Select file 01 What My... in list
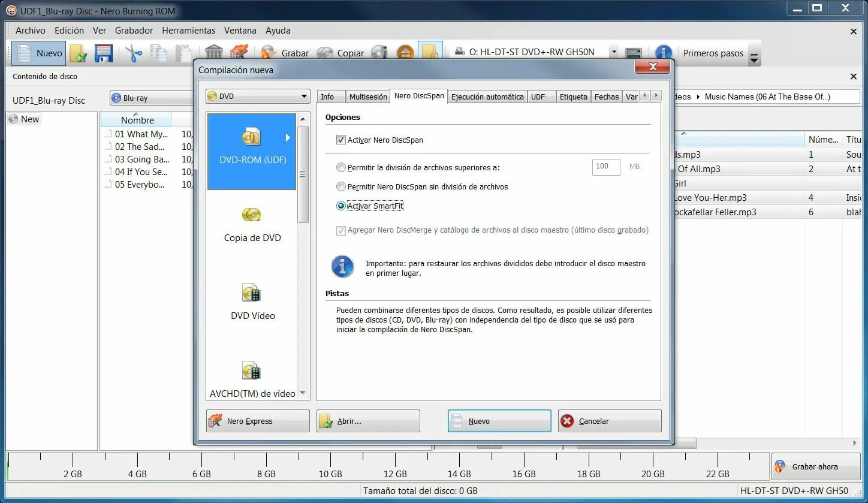This screenshot has width=868, height=503. (x=141, y=134)
